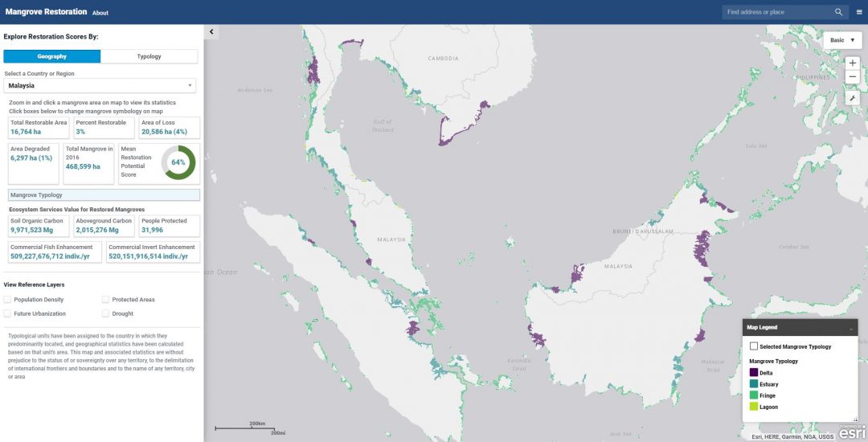Open the About link in header
Screen dimensions: 868x442
tap(100, 13)
